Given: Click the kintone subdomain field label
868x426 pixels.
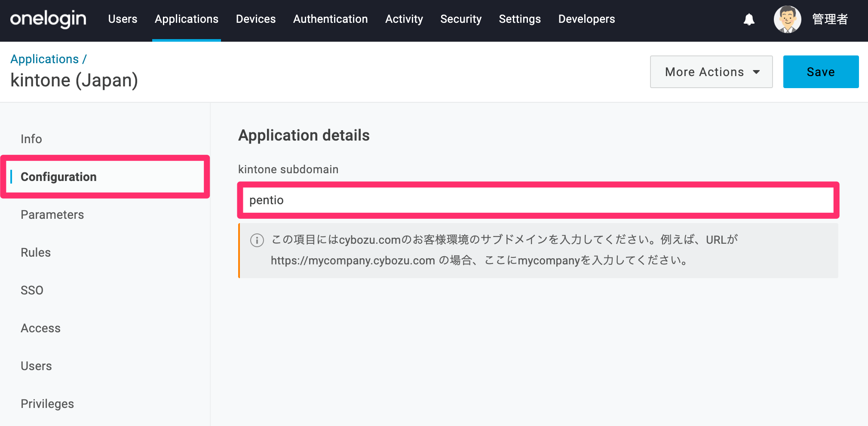Looking at the screenshot, I should (x=288, y=169).
